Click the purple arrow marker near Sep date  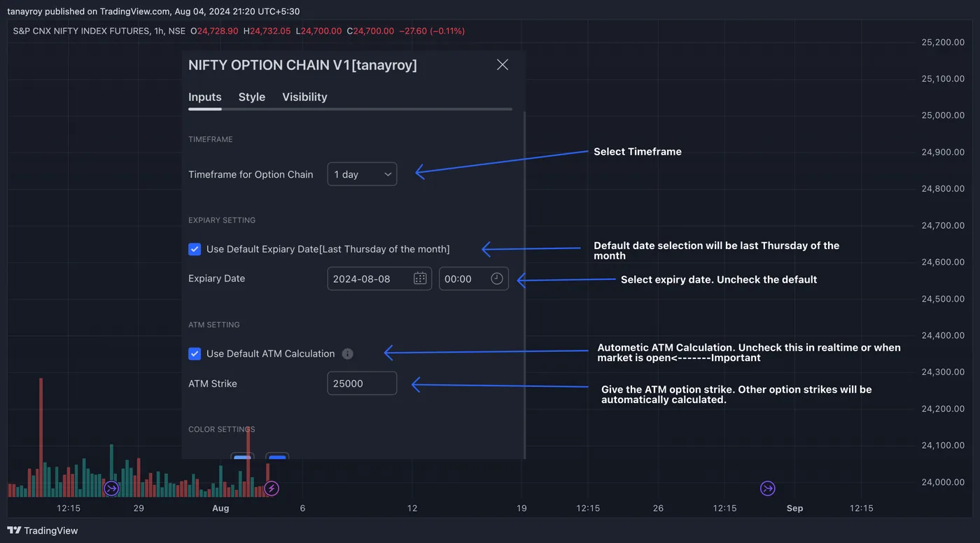[768, 488]
